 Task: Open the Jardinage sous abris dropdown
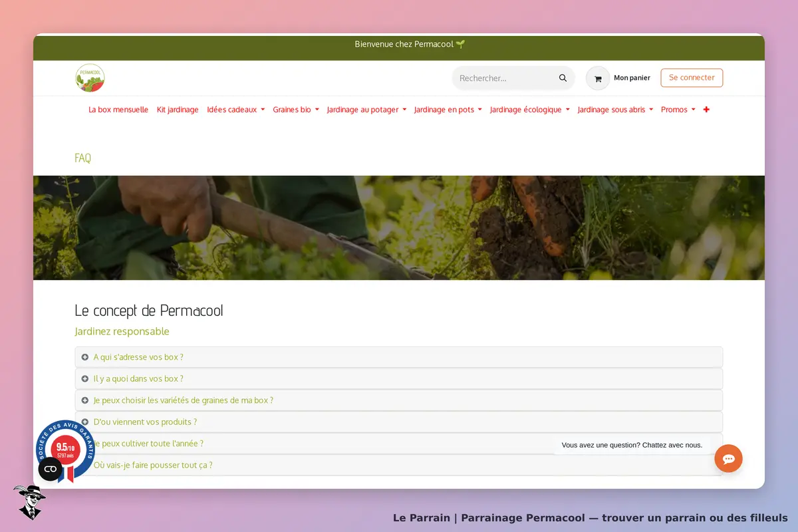[615, 110]
